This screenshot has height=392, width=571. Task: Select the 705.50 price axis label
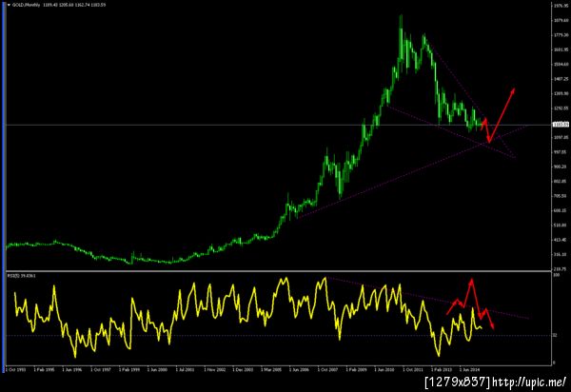(x=561, y=196)
